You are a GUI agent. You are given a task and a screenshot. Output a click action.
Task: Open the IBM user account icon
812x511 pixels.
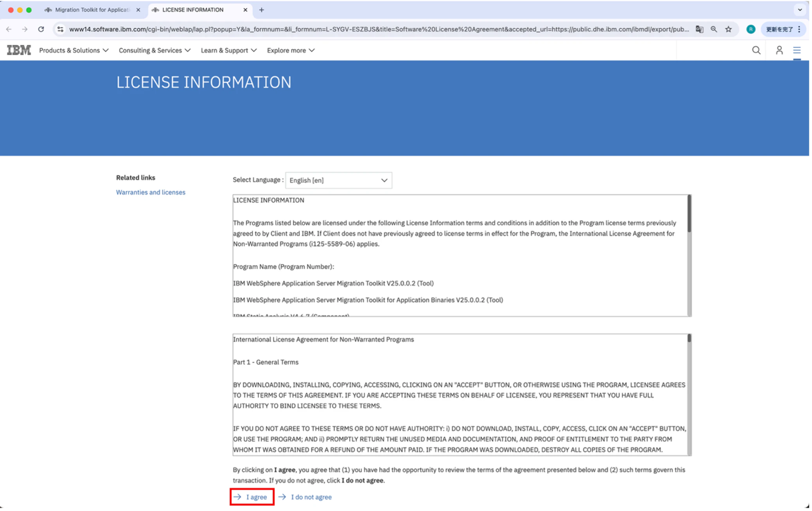pos(779,50)
